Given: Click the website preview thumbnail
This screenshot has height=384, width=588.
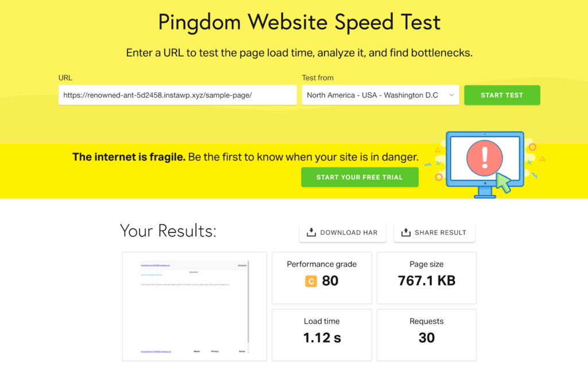Looking at the screenshot, I should point(194,306).
